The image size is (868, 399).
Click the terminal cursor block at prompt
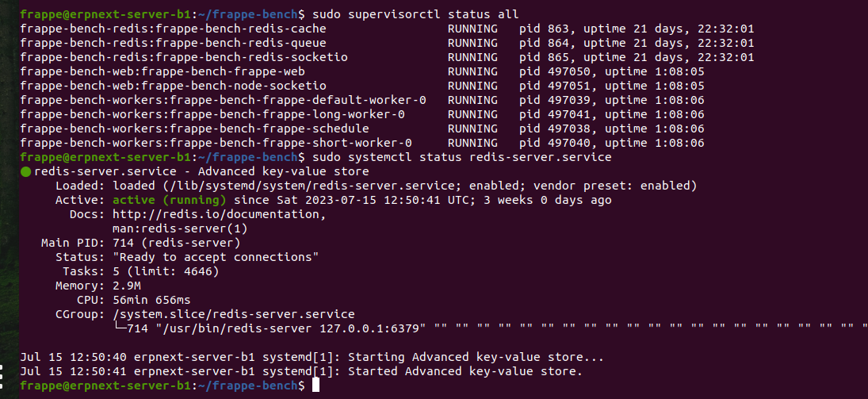[x=315, y=386]
